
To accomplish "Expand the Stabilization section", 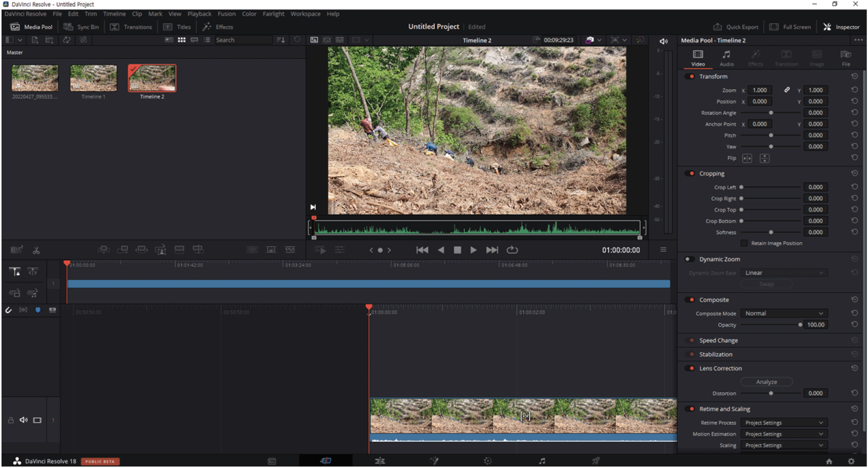I will 716,354.
